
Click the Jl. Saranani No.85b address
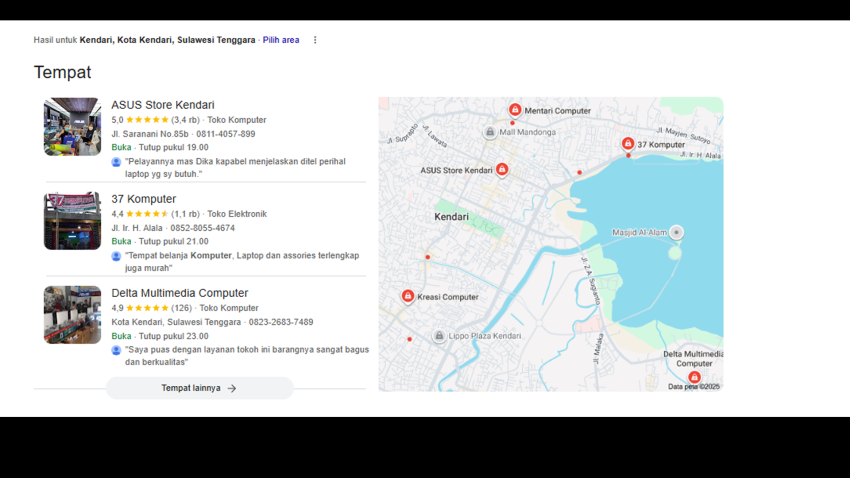click(x=150, y=134)
